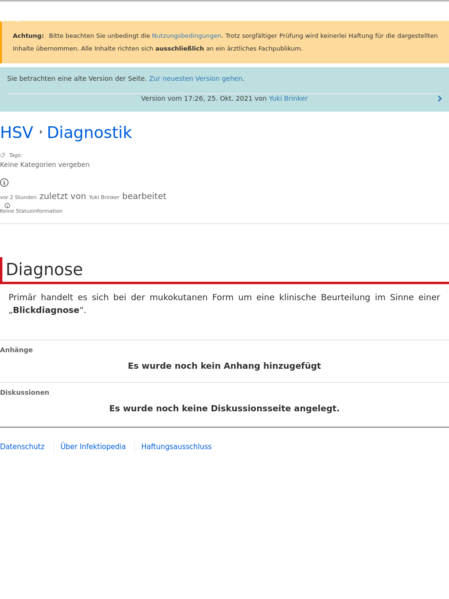This screenshot has height=599, width=449.
Task: Go to the newest version link
Action: point(196,78)
